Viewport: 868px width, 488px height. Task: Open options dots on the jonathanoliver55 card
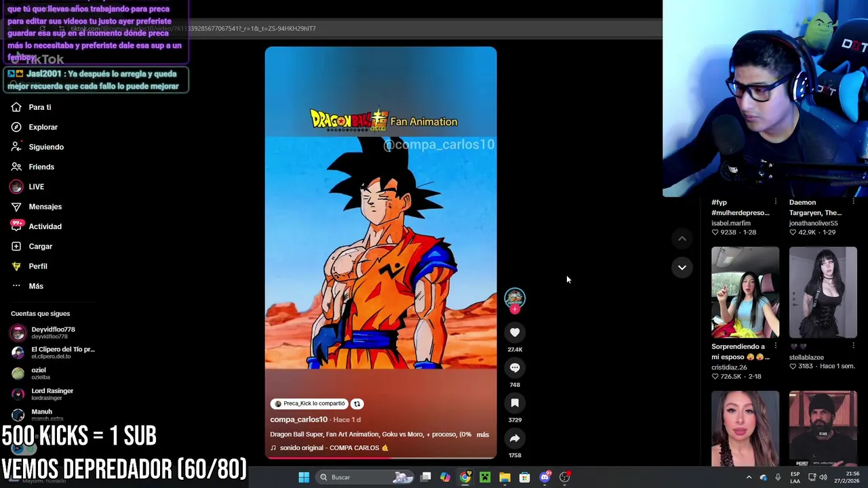coord(852,202)
